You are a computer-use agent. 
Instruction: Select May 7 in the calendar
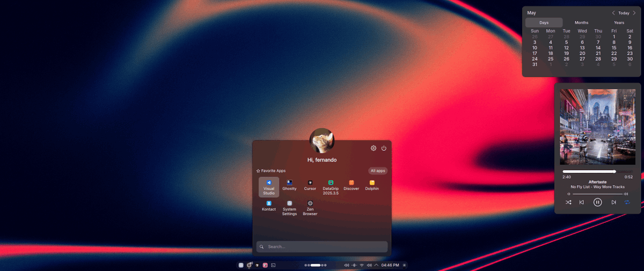tap(598, 42)
